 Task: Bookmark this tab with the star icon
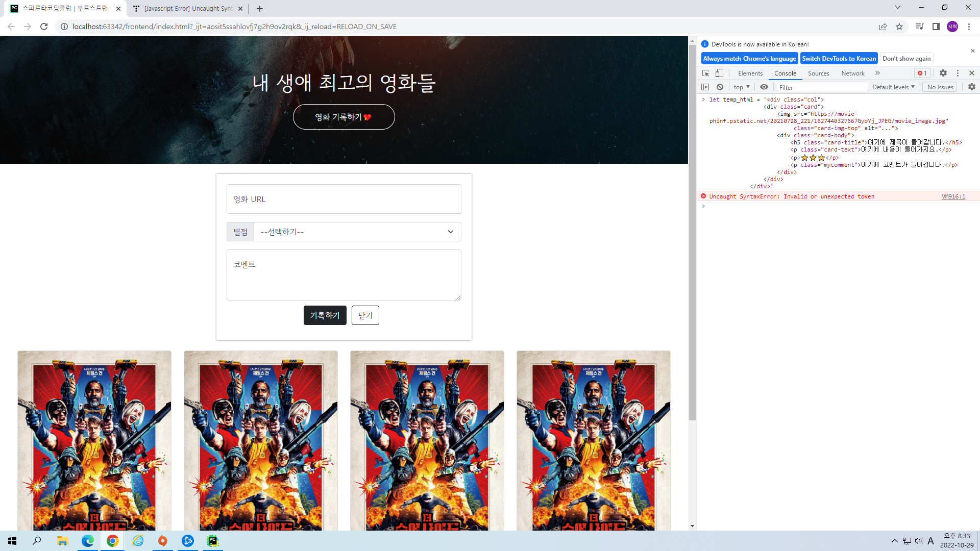click(x=899, y=27)
